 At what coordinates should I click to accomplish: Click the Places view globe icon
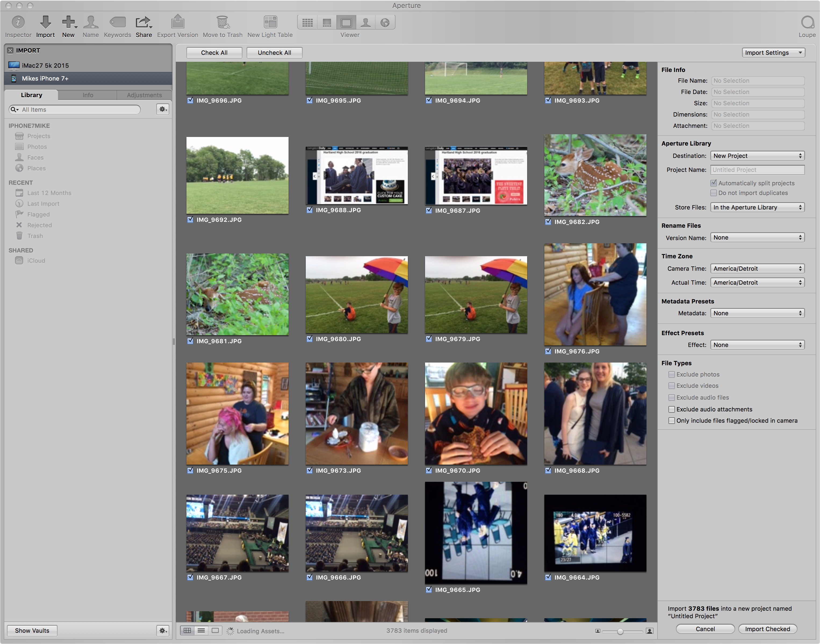click(385, 23)
